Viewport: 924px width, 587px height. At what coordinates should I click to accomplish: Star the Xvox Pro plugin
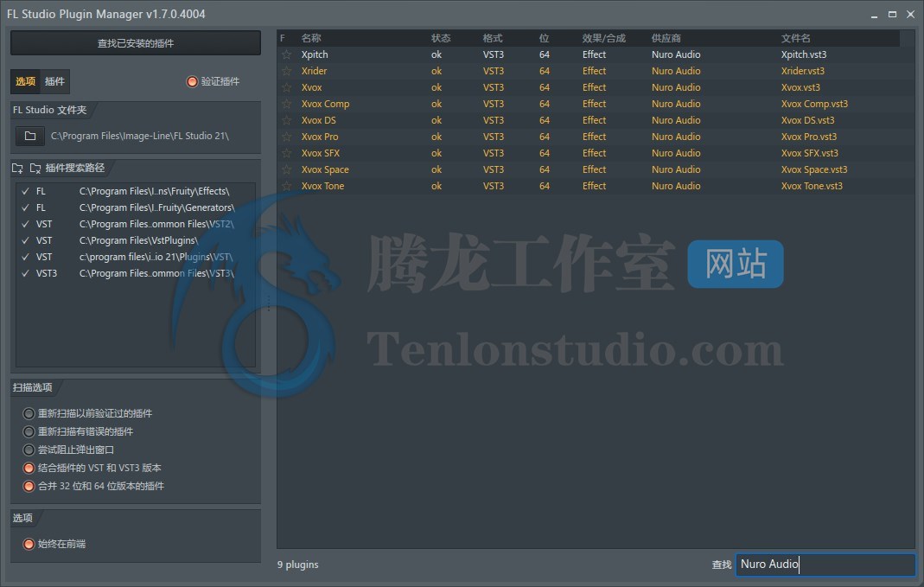(x=286, y=137)
